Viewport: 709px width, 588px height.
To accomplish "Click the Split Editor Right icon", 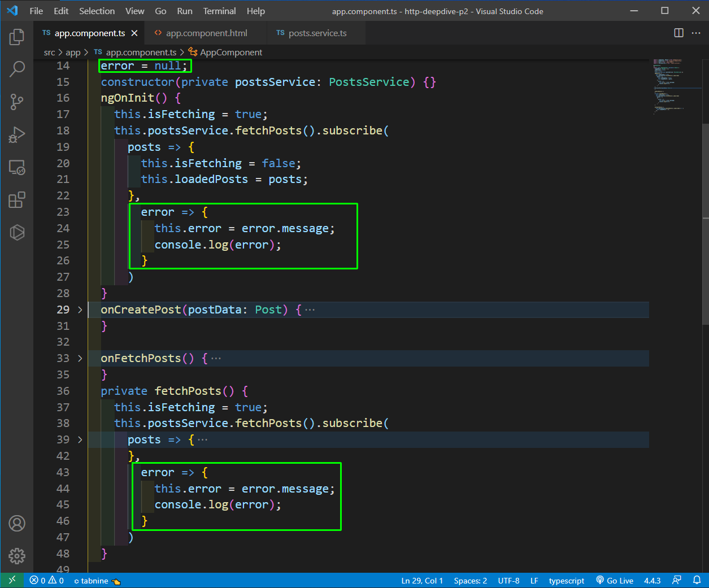I will point(678,33).
